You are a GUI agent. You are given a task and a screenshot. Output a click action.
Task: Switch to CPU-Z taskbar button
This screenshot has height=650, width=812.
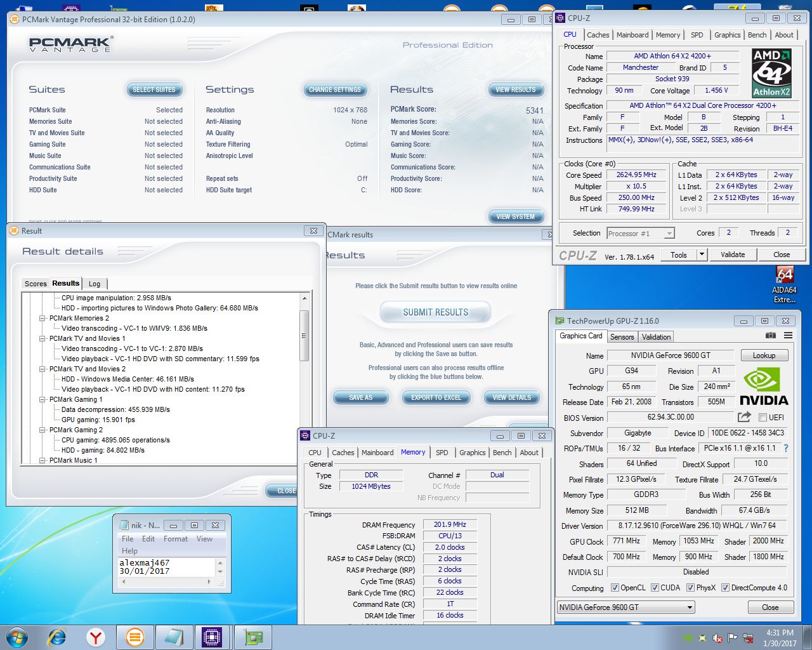[212, 637]
